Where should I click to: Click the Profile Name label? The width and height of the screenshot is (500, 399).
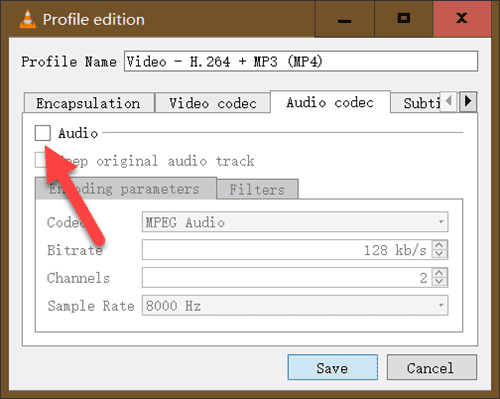(x=69, y=62)
